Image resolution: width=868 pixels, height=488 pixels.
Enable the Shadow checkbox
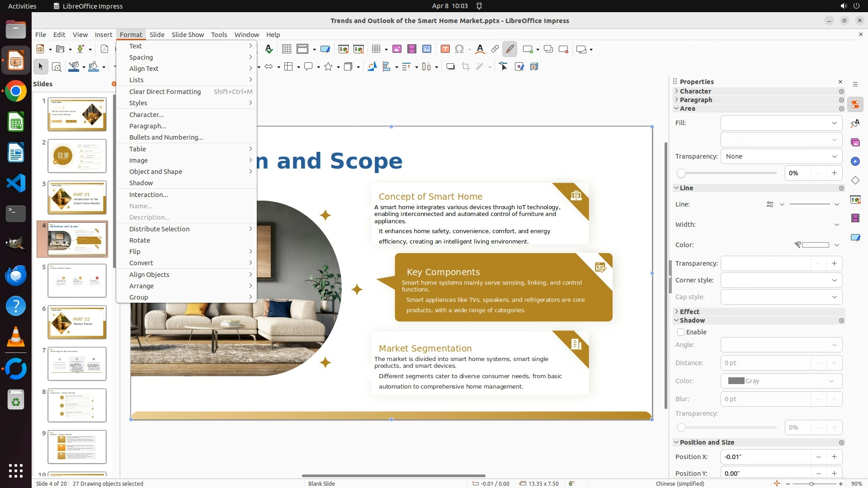681,332
